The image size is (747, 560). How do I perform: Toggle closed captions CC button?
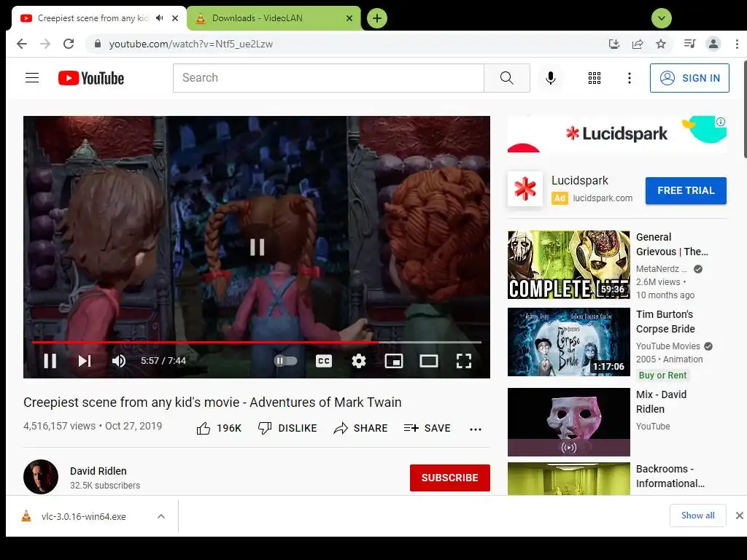click(324, 360)
